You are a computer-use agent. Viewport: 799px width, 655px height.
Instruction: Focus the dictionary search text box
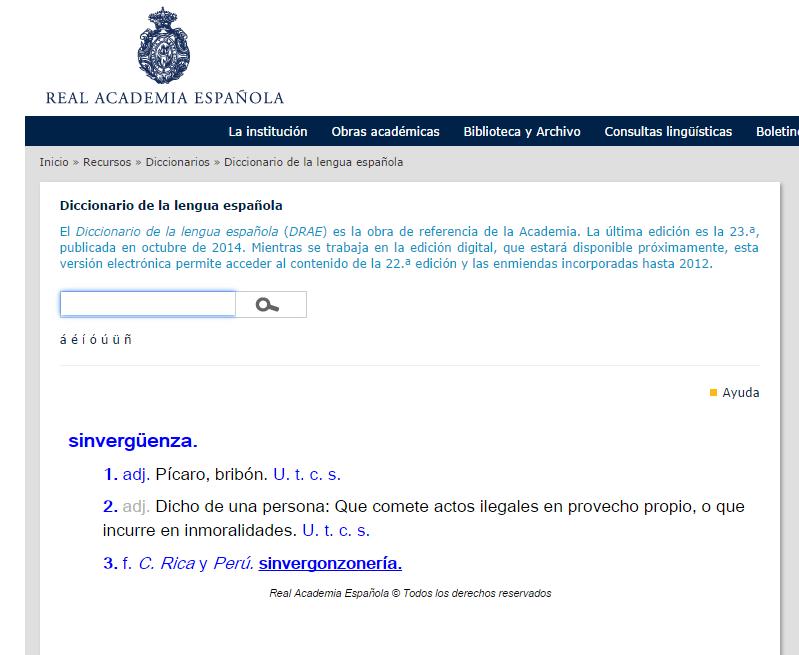click(x=147, y=304)
